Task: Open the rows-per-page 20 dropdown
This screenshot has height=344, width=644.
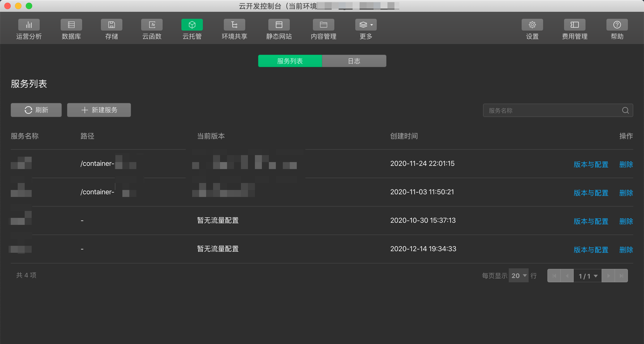Action: [518, 276]
